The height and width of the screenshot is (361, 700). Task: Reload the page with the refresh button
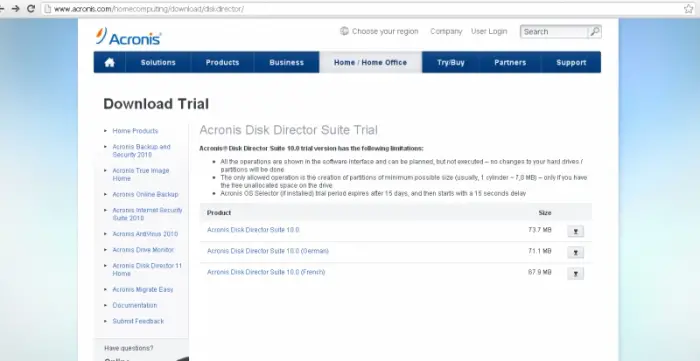(x=31, y=8)
